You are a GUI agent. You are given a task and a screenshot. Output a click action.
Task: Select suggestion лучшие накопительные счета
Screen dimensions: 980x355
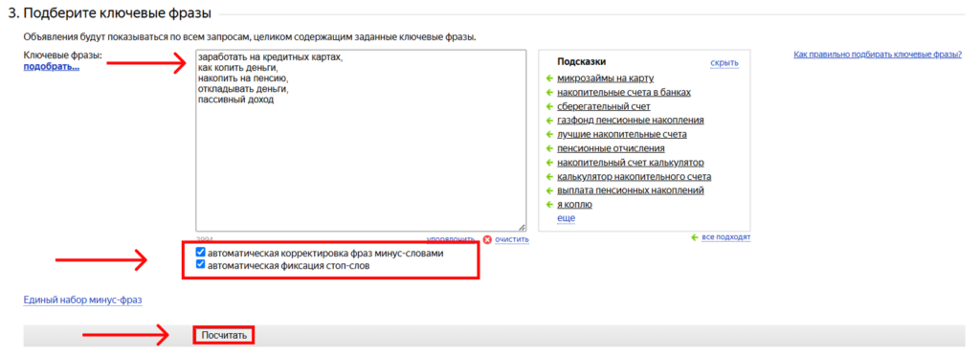(622, 134)
